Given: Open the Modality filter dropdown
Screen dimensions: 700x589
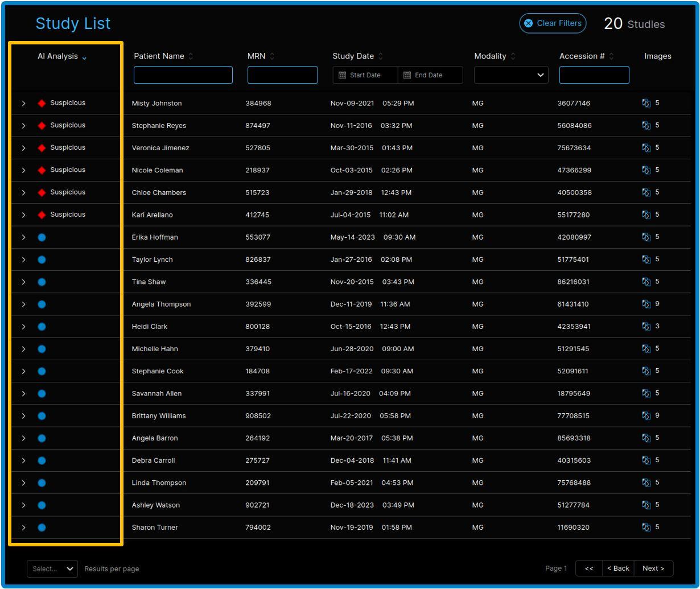Looking at the screenshot, I should 510,75.
